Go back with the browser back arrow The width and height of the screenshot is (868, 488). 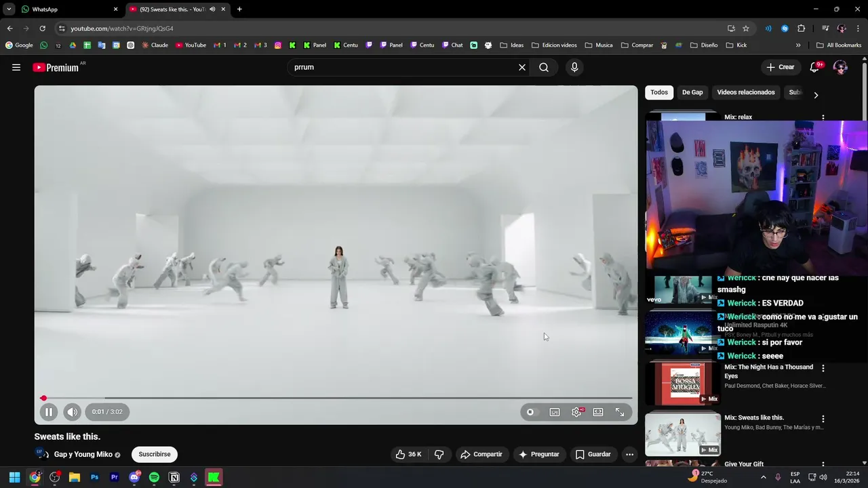pyautogui.click(x=9, y=28)
